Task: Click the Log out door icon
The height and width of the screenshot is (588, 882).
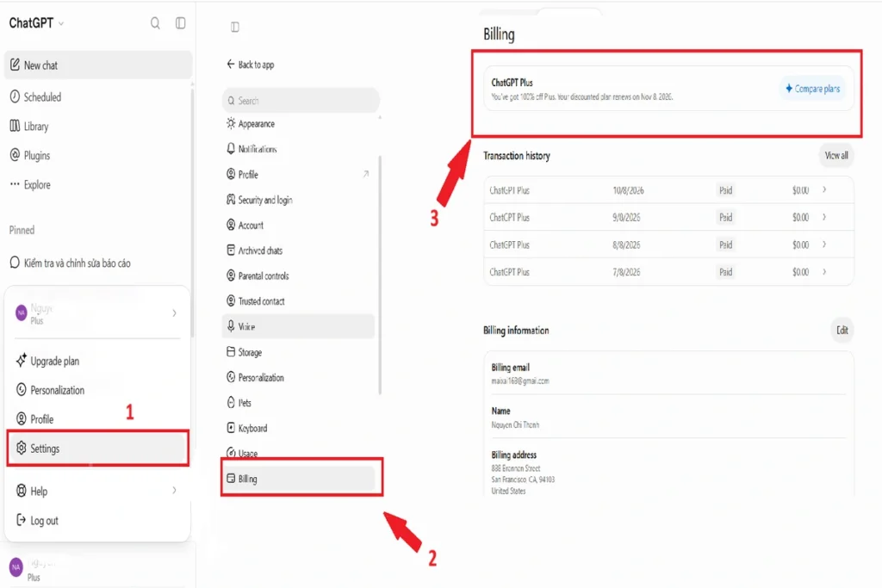Action: (22, 520)
